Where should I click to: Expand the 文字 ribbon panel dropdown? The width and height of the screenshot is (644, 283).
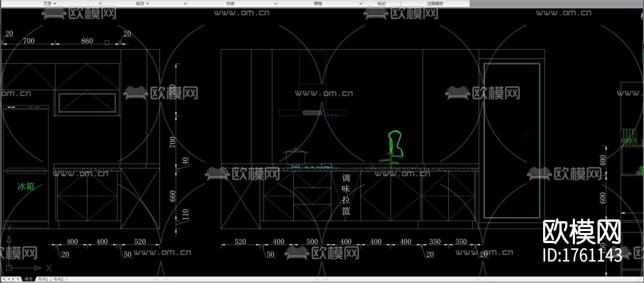pos(55,4)
